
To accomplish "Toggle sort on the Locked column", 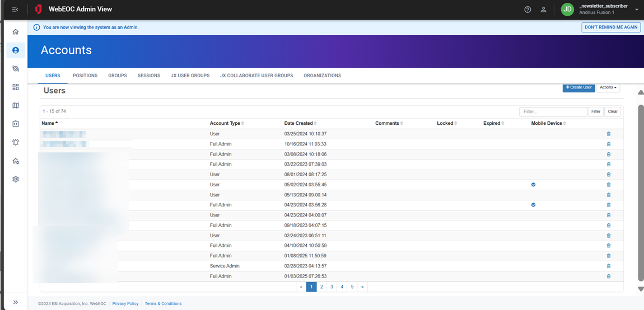I will point(446,124).
